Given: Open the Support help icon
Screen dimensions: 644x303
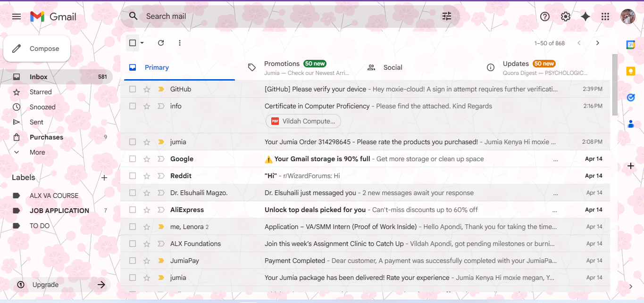Looking at the screenshot, I should [545, 16].
